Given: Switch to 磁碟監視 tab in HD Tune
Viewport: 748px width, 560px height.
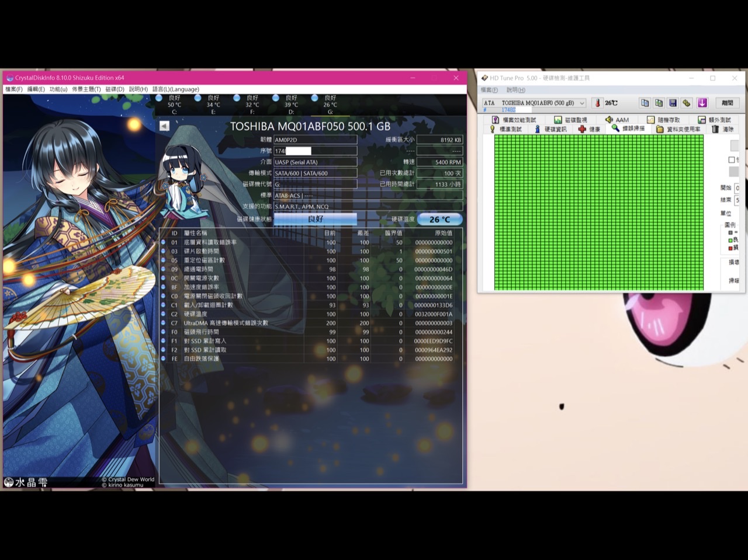Looking at the screenshot, I should click(x=571, y=120).
